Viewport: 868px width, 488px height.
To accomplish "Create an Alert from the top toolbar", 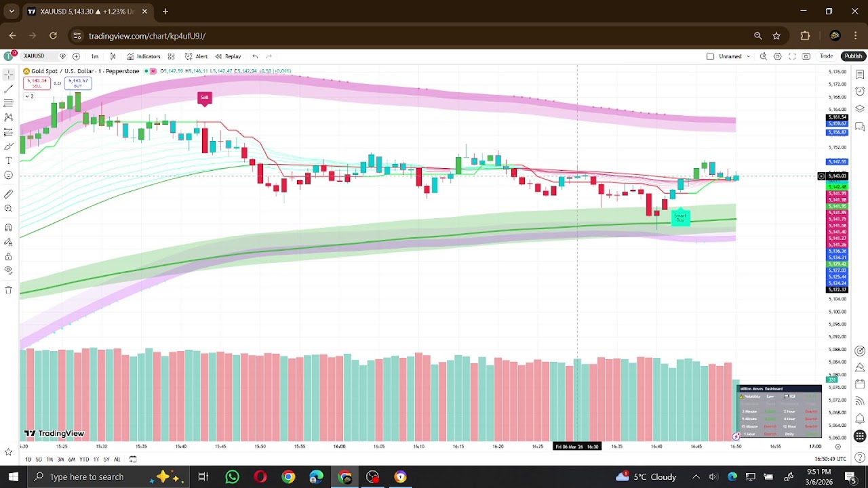I will (196, 56).
